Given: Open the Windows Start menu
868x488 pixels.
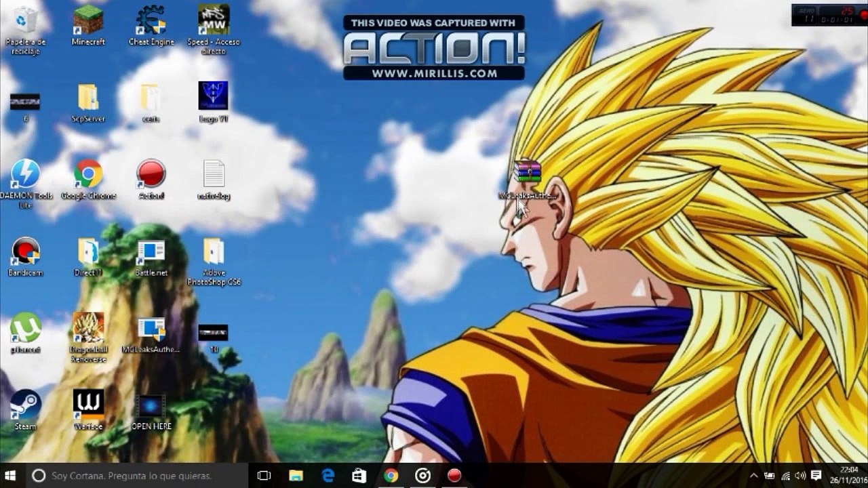Looking at the screenshot, I should point(12,476).
